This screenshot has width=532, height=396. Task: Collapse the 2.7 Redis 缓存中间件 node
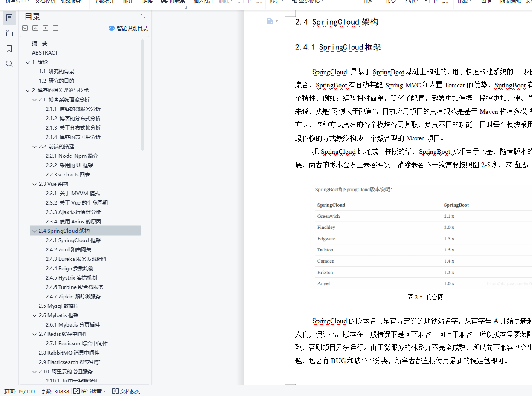(x=35, y=334)
